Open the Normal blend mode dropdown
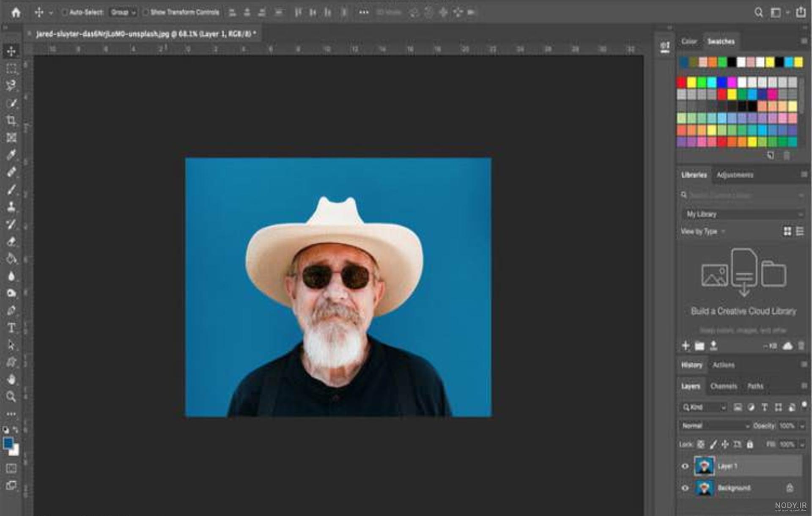 coord(715,426)
